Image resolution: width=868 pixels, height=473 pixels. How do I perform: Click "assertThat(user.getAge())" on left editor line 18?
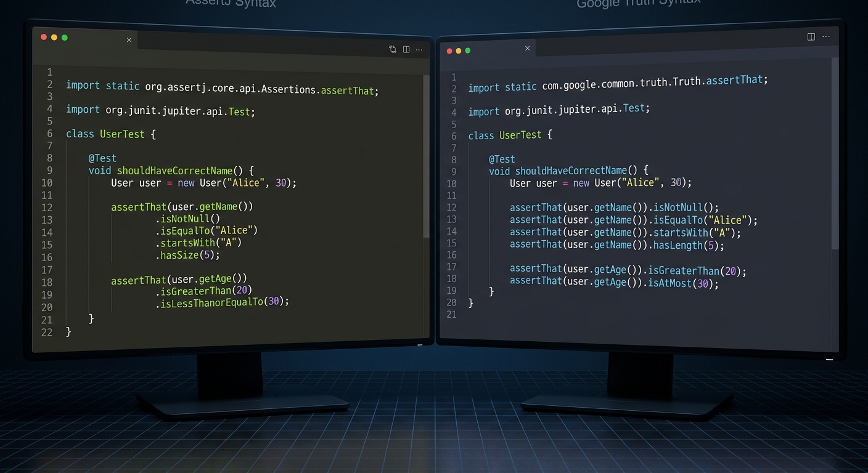pos(179,280)
